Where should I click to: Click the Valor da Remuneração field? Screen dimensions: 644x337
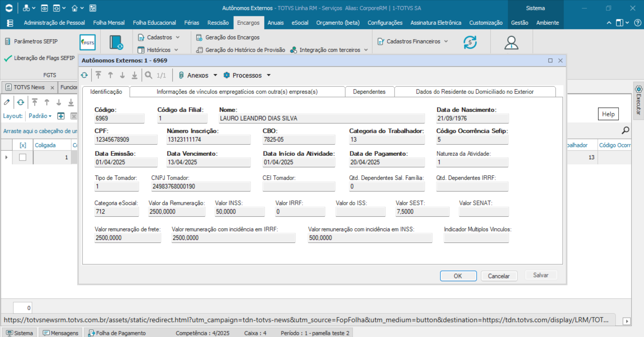(177, 212)
